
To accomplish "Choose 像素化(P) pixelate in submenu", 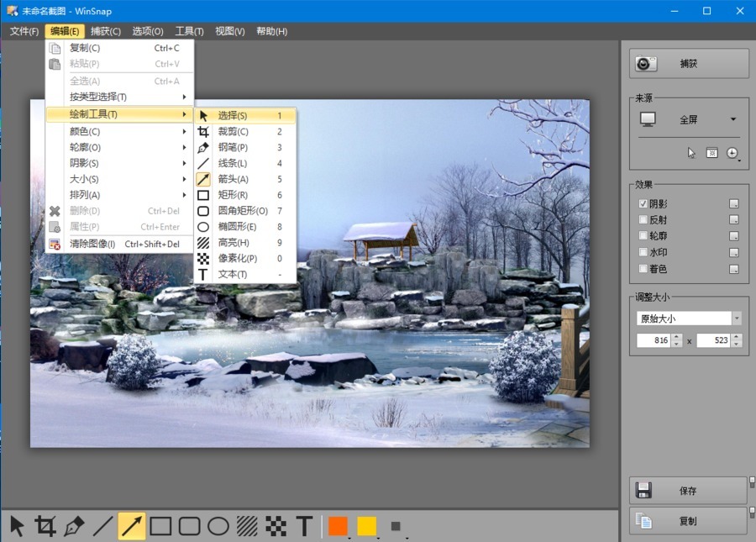I will [x=245, y=259].
